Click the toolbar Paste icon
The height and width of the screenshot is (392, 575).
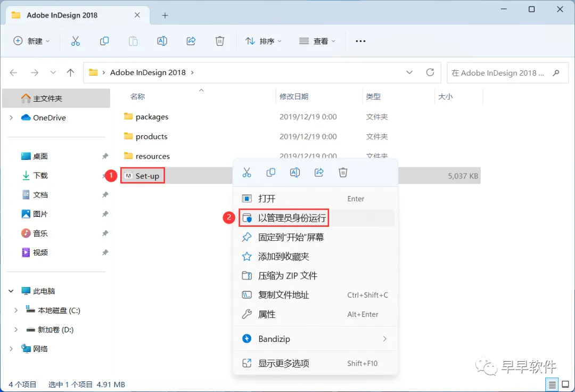[133, 41]
